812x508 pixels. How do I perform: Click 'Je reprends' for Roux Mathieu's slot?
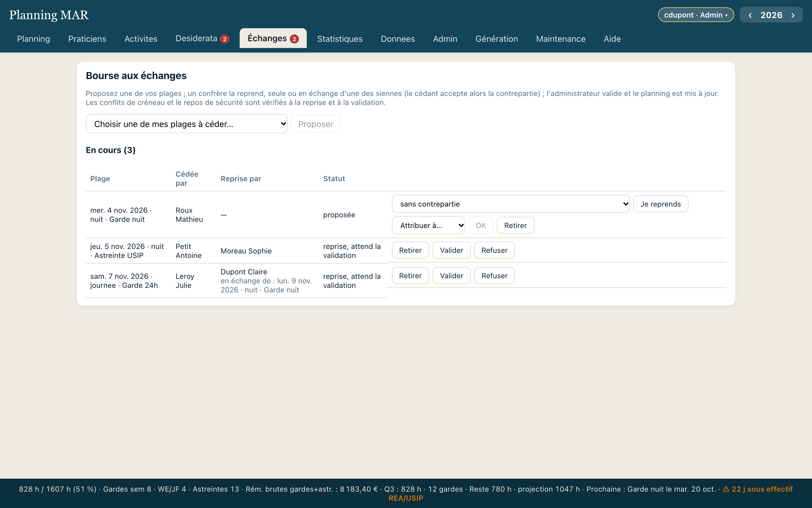click(x=661, y=204)
